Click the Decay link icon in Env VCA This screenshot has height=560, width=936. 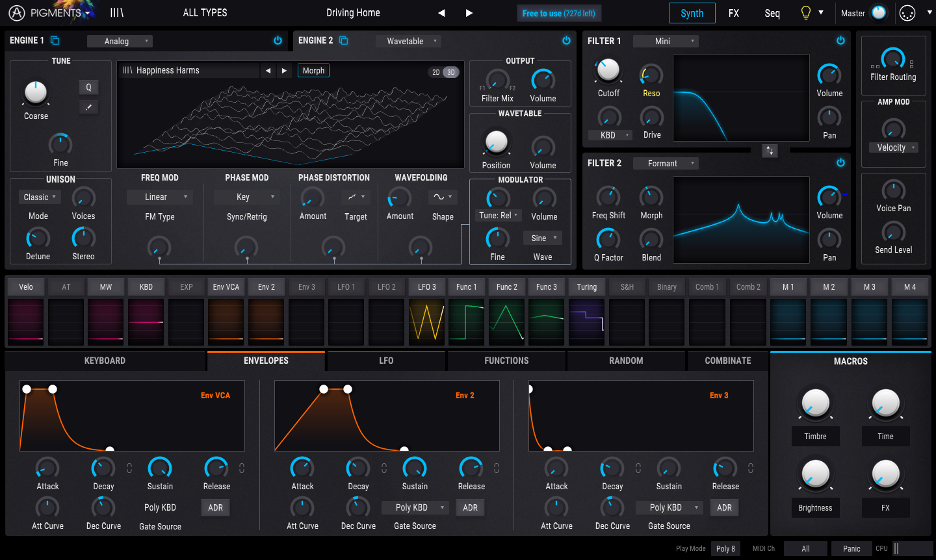pyautogui.click(x=129, y=468)
